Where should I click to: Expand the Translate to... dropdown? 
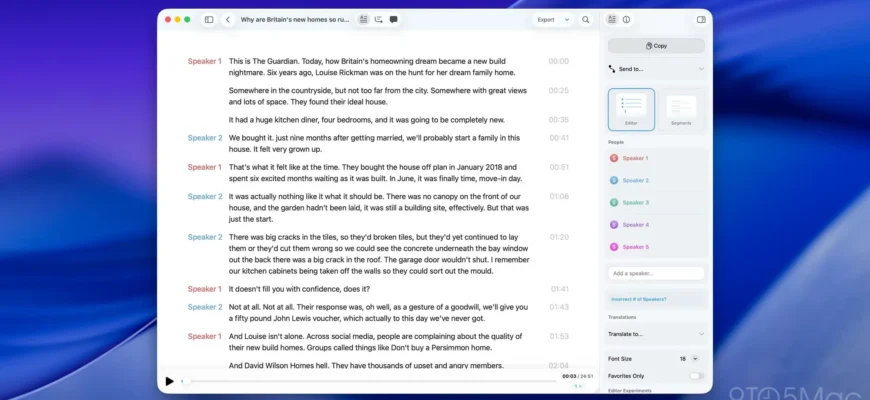tap(656, 334)
